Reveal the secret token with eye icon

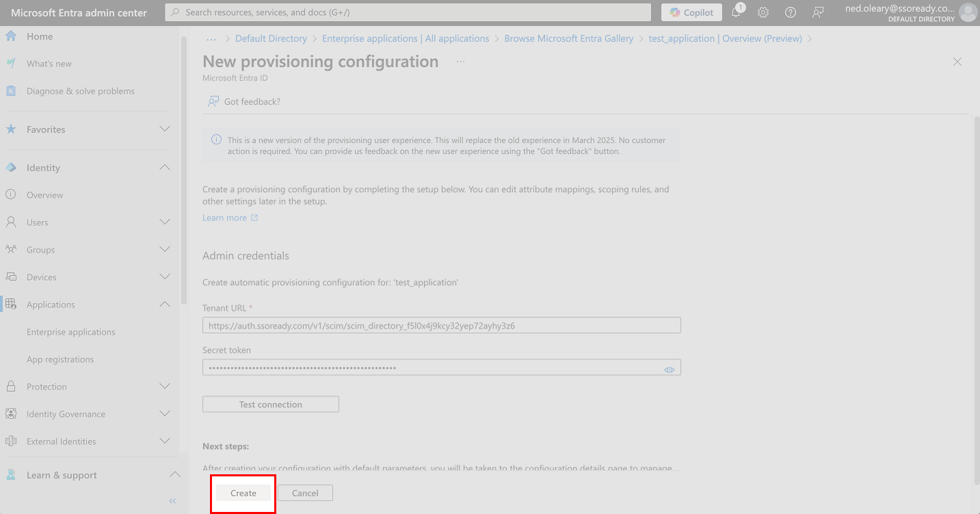click(670, 369)
